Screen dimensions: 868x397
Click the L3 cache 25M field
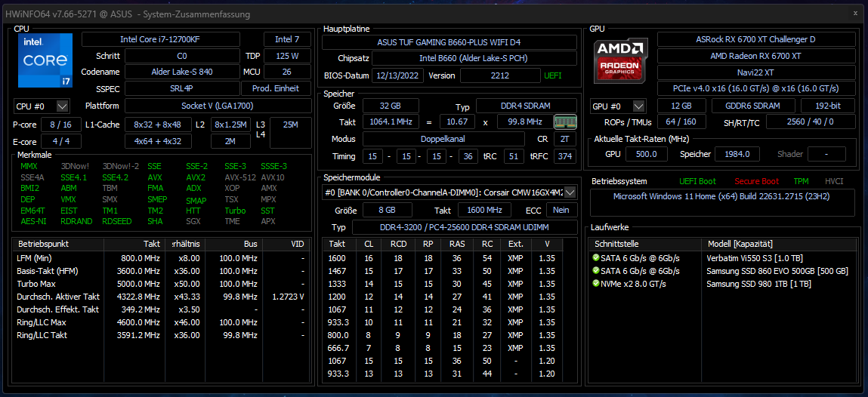290,134
